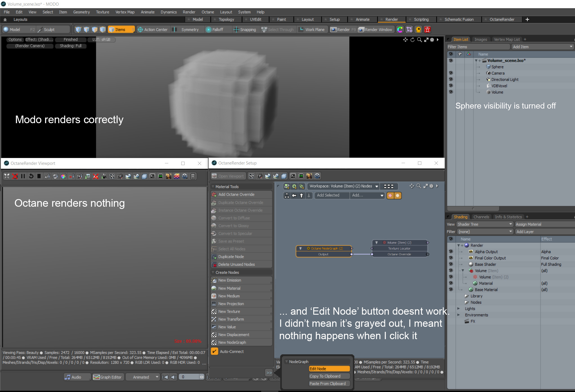This screenshot has width=575, height=392.
Task: Pause the Octane viewport render
Action: 23,176
